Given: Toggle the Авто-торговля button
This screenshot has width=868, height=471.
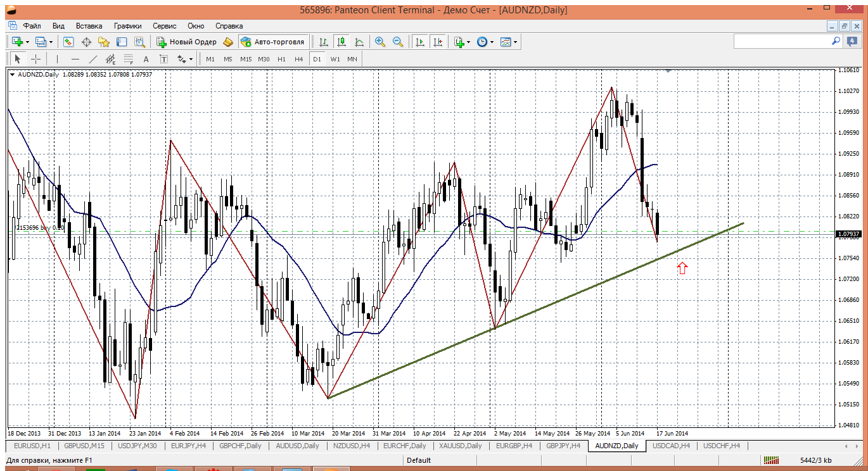Looking at the screenshot, I should [272, 42].
